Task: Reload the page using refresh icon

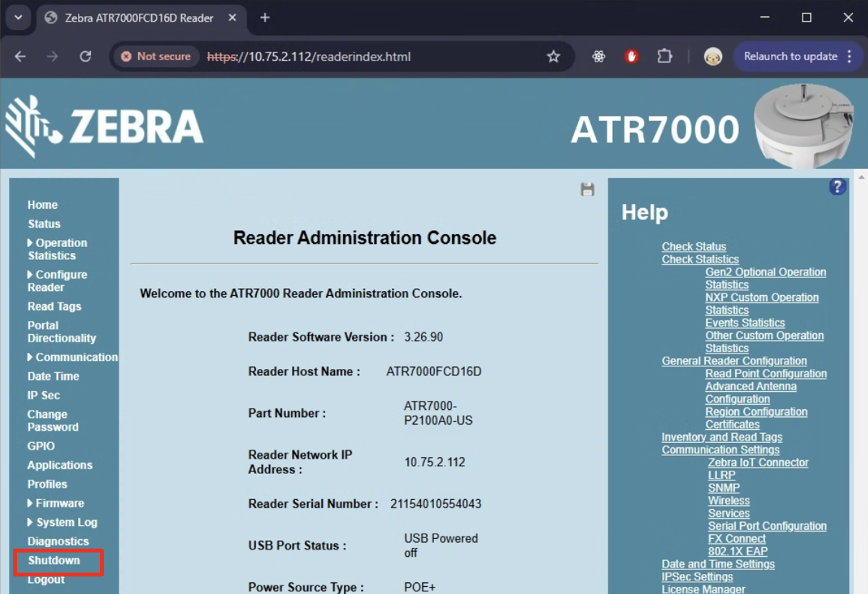Action: click(x=85, y=56)
